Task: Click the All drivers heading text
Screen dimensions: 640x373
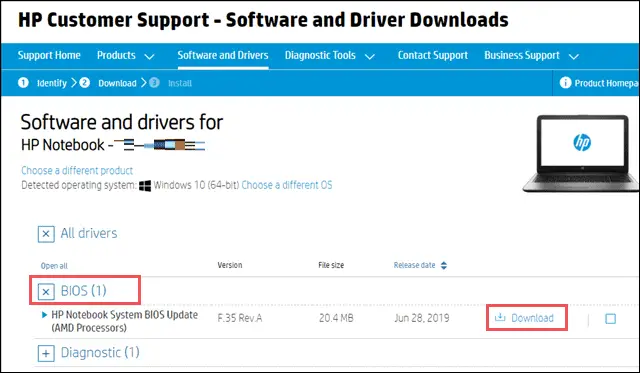Action: tap(89, 233)
